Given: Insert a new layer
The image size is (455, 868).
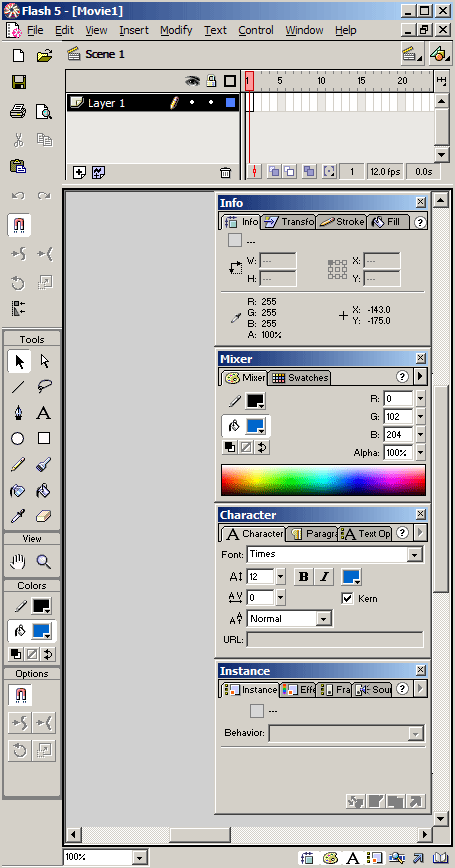Looking at the screenshot, I should tap(79, 172).
